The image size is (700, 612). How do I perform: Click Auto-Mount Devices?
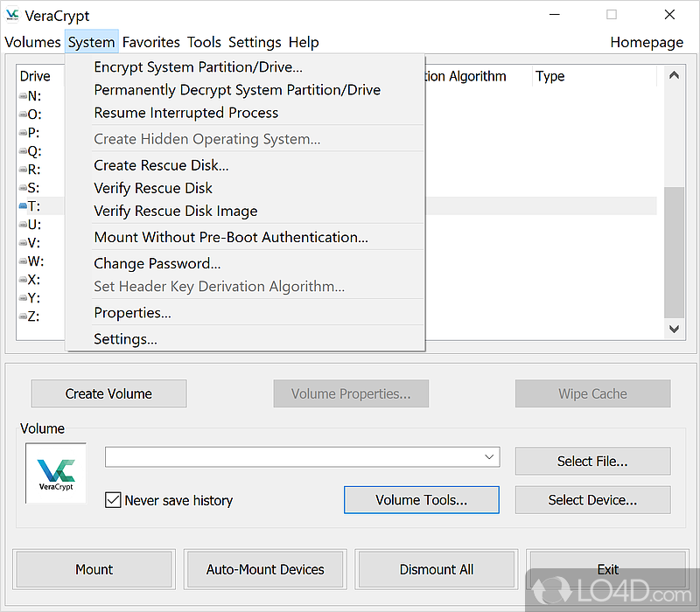pos(265,569)
